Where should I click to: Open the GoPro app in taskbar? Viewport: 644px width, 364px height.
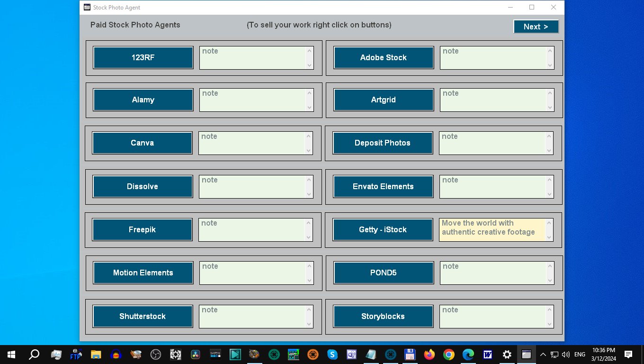(x=215, y=354)
